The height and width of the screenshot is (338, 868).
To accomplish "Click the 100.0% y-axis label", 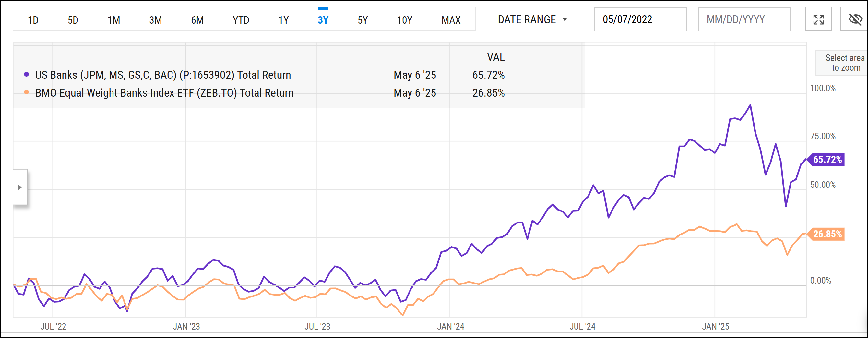I will [823, 88].
